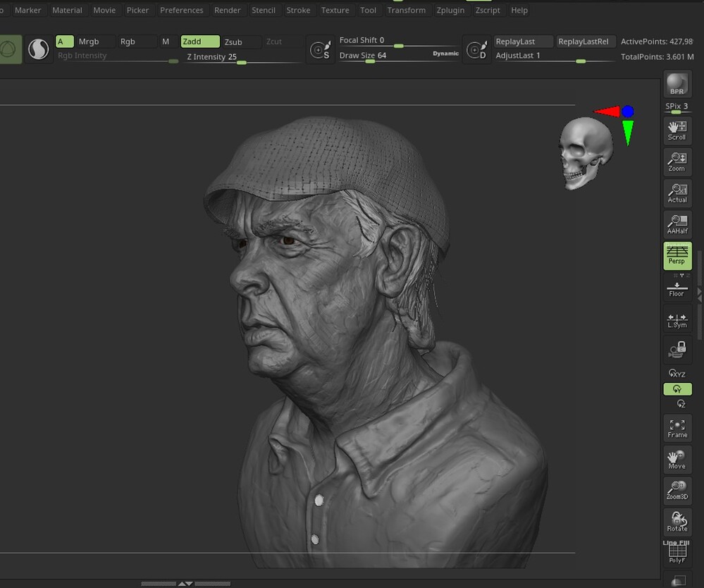Click the Frame icon to fit the model
The image size is (704, 588).
pyautogui.click(x=677, y=428)
